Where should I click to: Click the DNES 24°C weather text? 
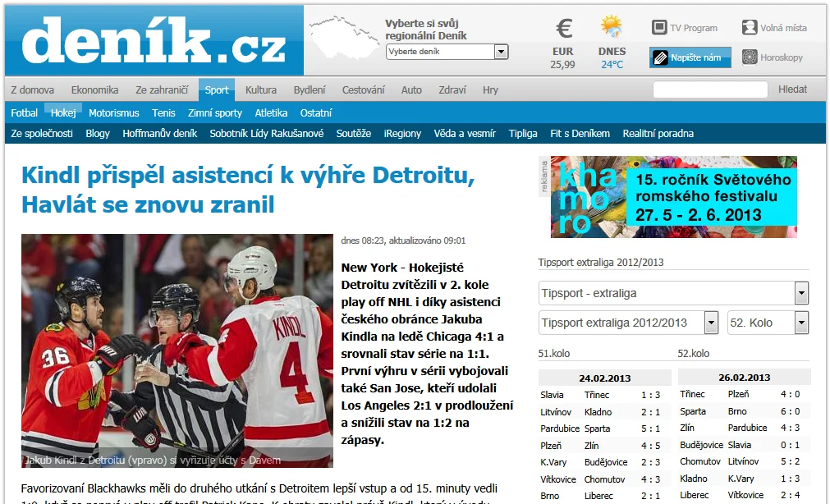[612, 57]
